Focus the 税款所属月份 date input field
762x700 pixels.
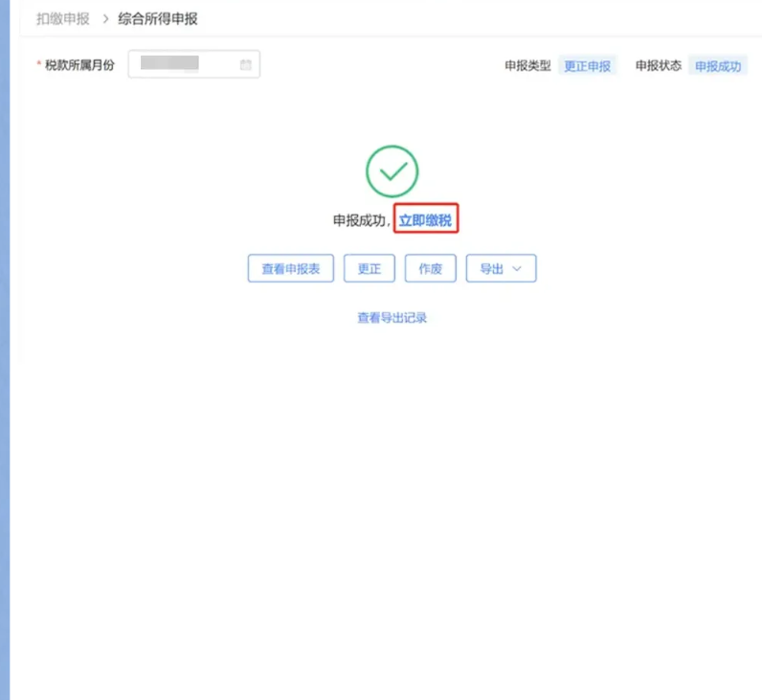[194, 64]
